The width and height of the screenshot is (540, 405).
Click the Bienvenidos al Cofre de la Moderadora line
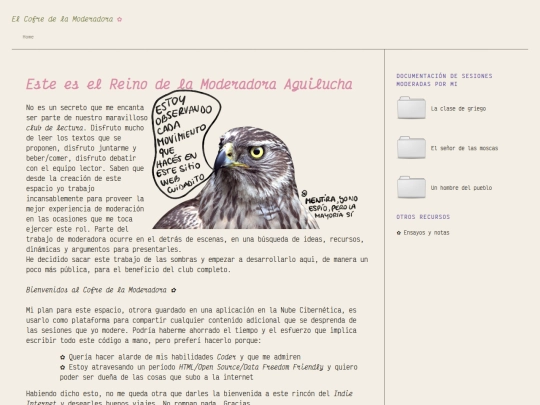point(101,290)
